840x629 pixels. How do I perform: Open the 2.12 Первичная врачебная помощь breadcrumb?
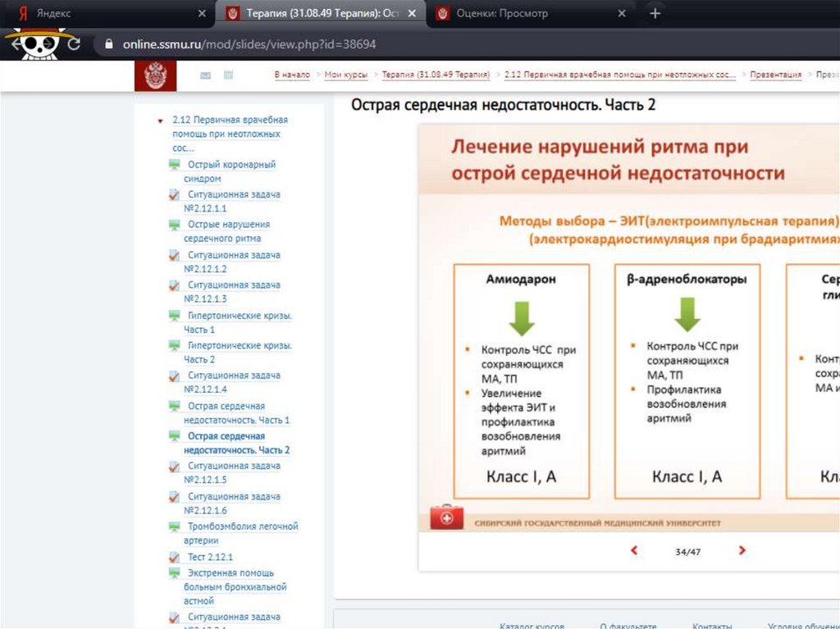[x=620, y=75]
